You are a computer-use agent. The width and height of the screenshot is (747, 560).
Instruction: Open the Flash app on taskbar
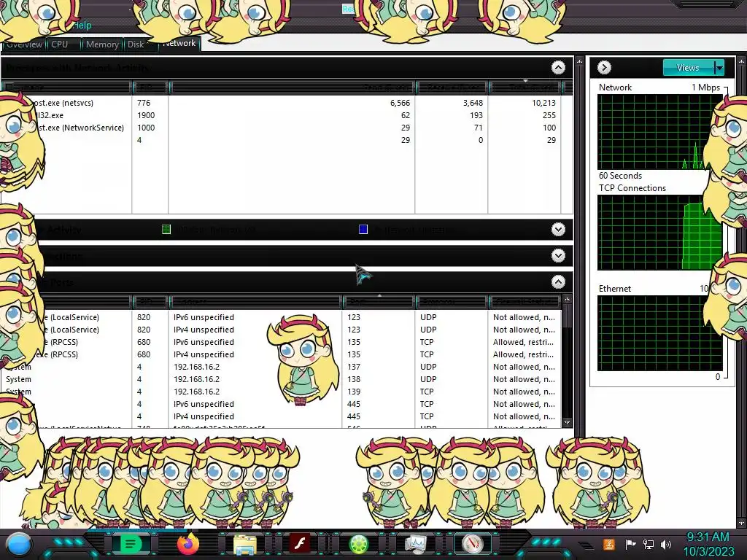click(x=300, y=543)
